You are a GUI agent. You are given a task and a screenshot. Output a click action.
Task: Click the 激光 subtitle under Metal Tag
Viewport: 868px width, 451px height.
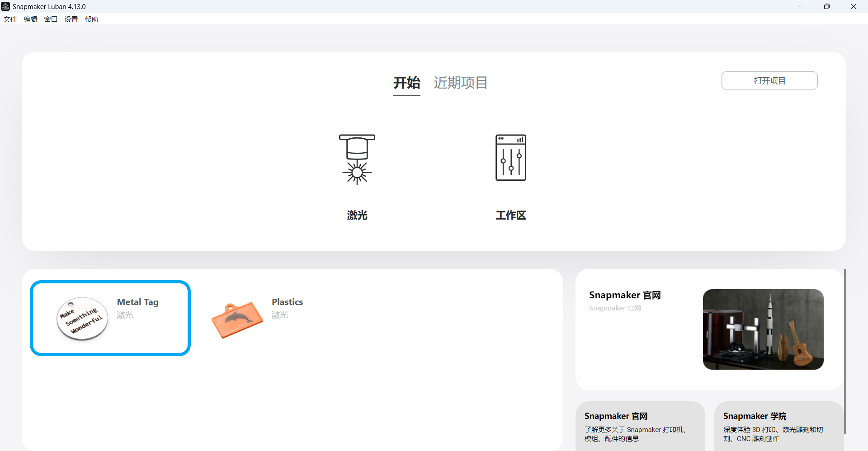125,315
